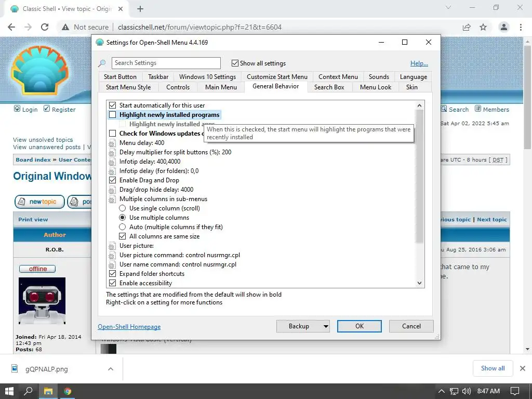The height and width of the screenshot is (399, 532).
Task: Click the gear icon beside Menu delay: 400
Action: click(x=112, y=143)
